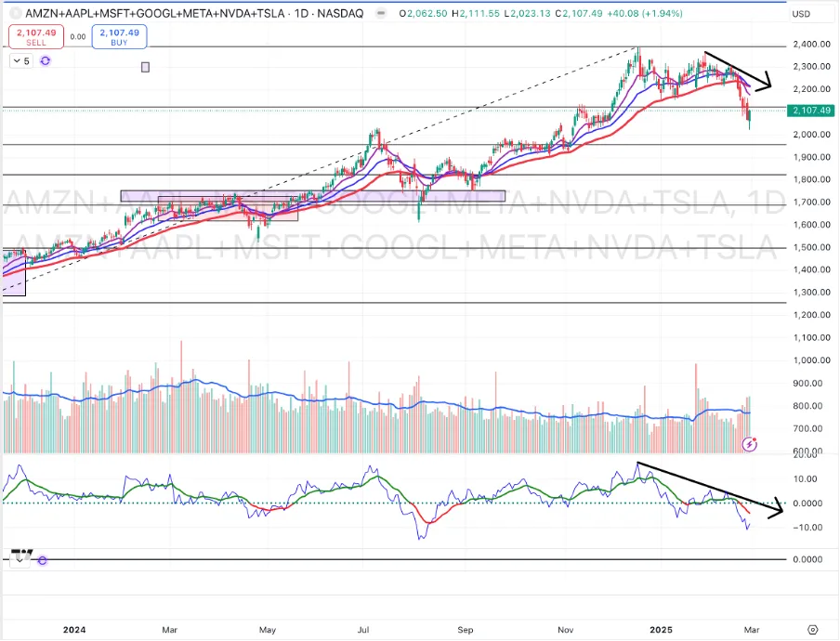Click the 2,000.00 price axis label
The image size is (840, 641).
[811, 135]
